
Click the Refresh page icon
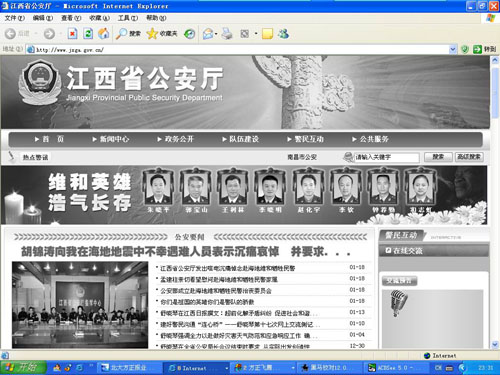(x=88, y=33)
